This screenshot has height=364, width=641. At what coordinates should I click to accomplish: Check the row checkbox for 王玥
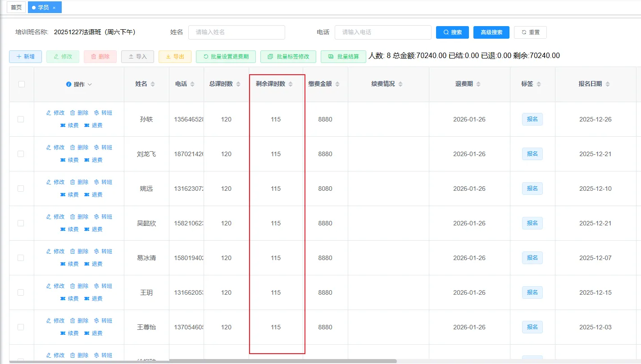(x=21, y=292)
